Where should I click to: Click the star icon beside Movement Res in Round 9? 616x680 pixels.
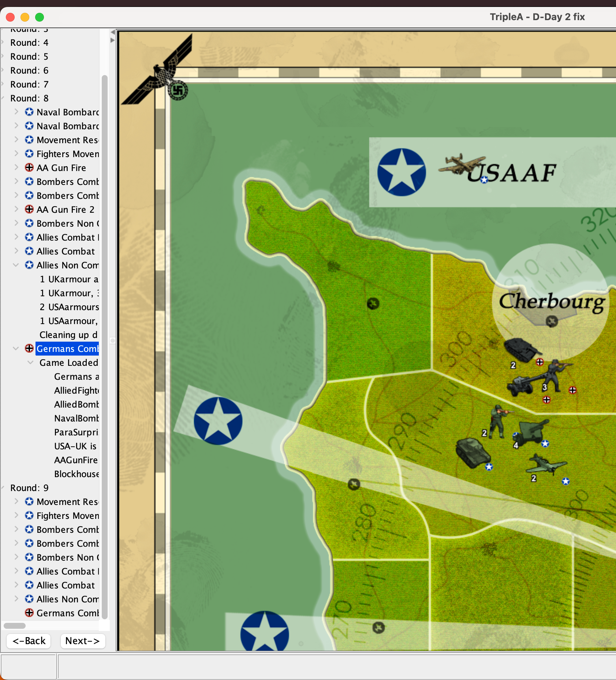[29, 501]
